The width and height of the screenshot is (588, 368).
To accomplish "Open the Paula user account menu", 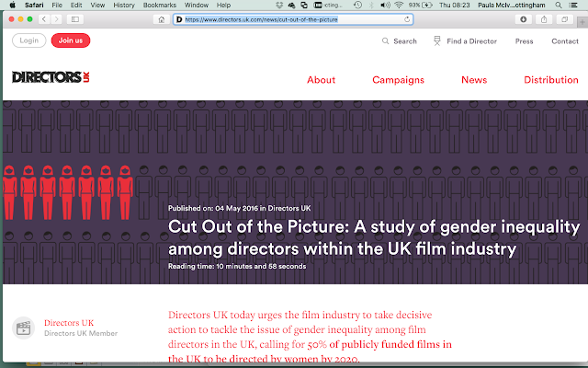I will [x=511, y=5].
